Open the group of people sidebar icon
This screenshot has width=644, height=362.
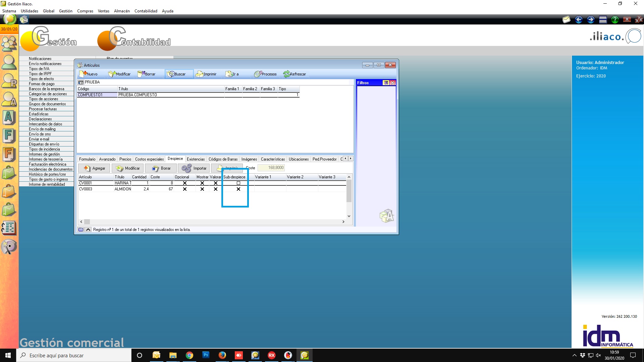[9, 43]
